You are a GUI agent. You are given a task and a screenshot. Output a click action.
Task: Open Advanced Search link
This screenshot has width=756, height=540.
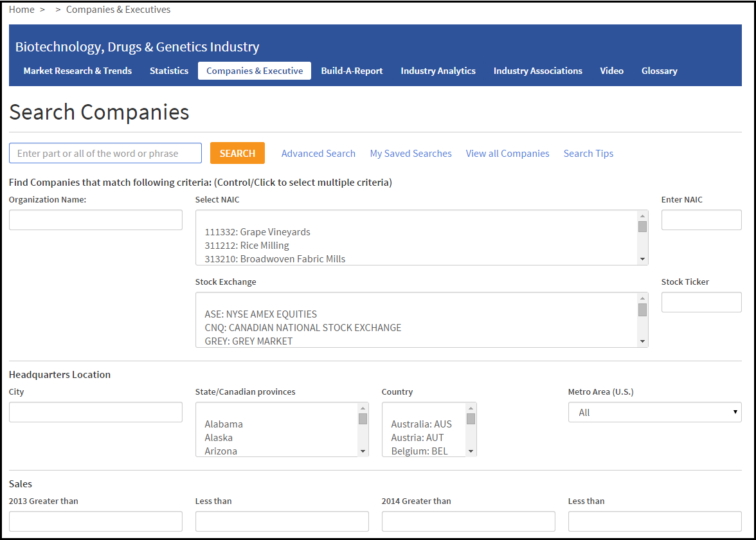pos(318,153)
